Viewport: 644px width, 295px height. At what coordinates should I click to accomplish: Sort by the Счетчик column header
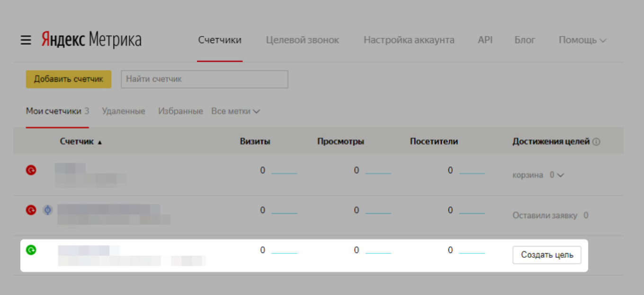point(81,141)
